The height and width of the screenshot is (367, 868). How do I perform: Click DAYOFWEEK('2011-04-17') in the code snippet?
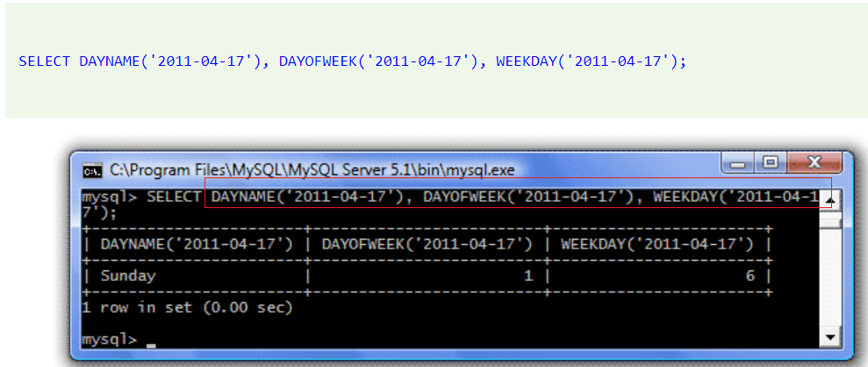(378, 61)
